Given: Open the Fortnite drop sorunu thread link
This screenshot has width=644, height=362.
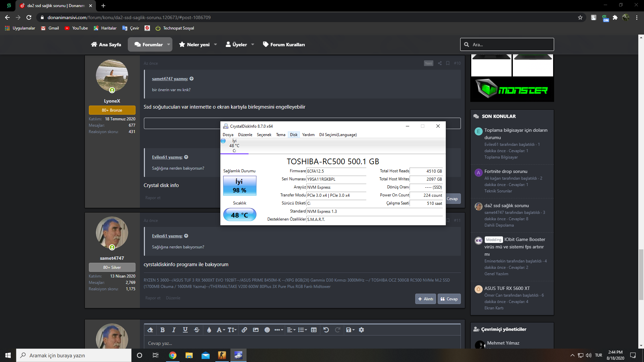Looking at the screenshot, I should [x=505, y=171].
